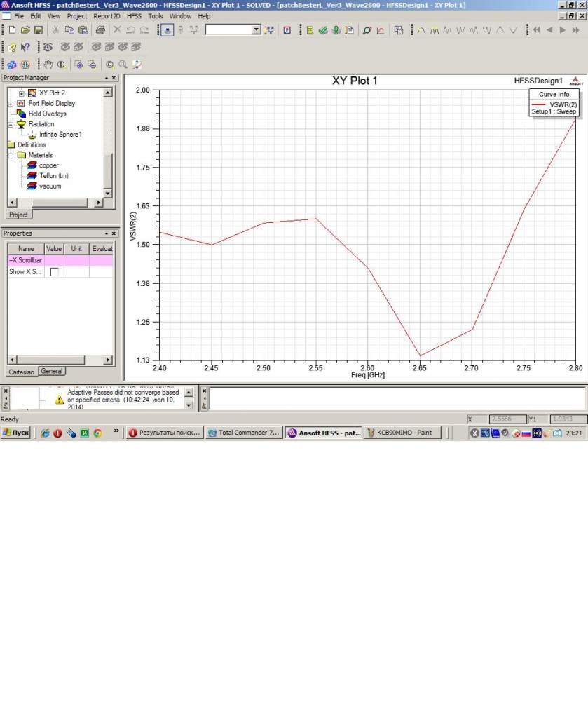Screen dimensions: 588x718
Task: Open Total Commander from the taskbar
Action: tap(244, 433)
